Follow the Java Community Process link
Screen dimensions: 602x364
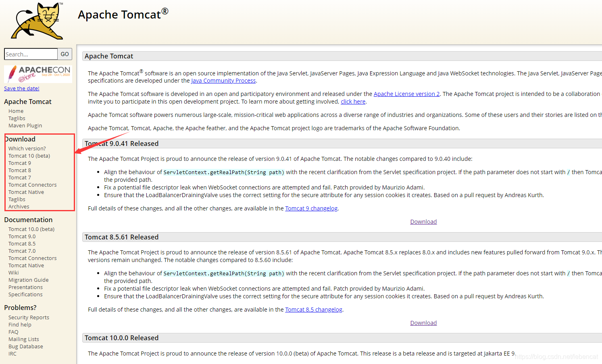coord(223,81)
